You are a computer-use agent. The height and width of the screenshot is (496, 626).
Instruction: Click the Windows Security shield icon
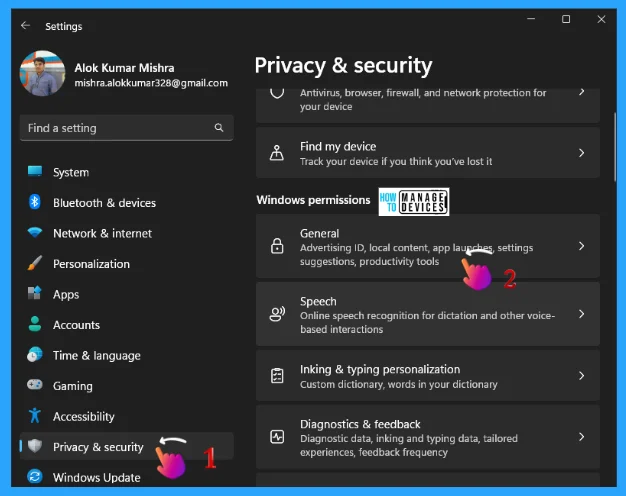(277, 93)
